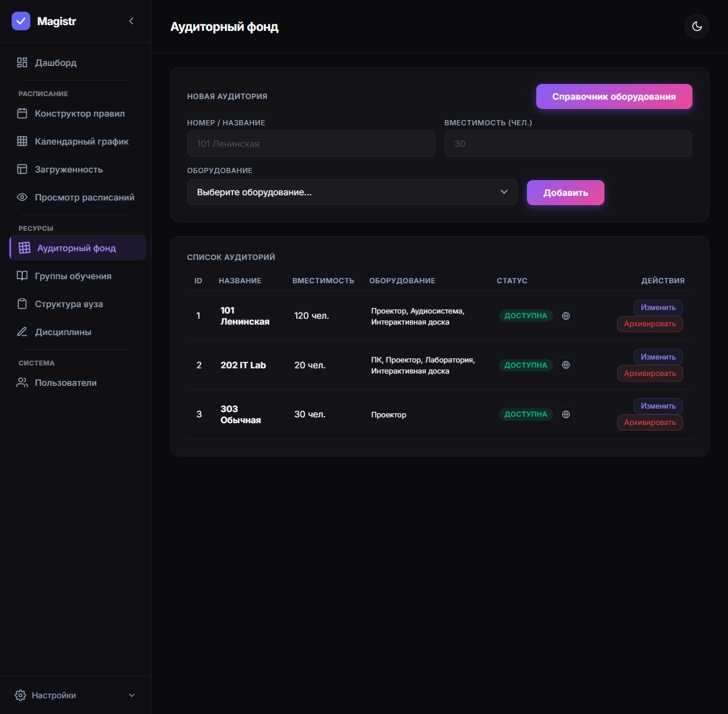Toggle dark mode moon icon
This screenshot has height=714, width=728.
[697, 26]
